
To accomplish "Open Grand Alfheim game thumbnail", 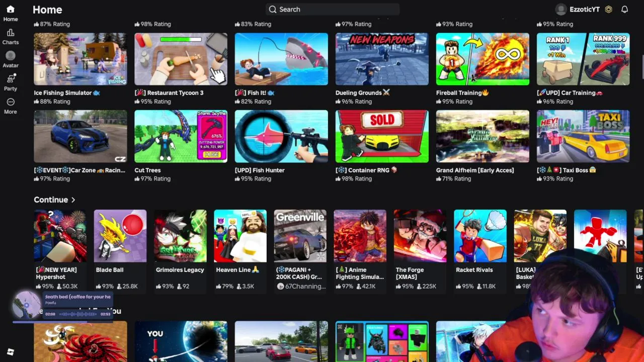I will coord(482,136).
